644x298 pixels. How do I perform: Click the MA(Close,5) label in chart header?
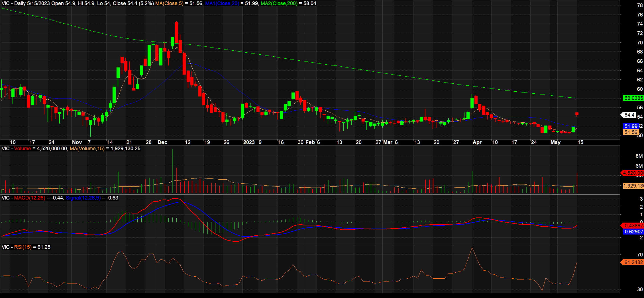click(x=169, y=3)
